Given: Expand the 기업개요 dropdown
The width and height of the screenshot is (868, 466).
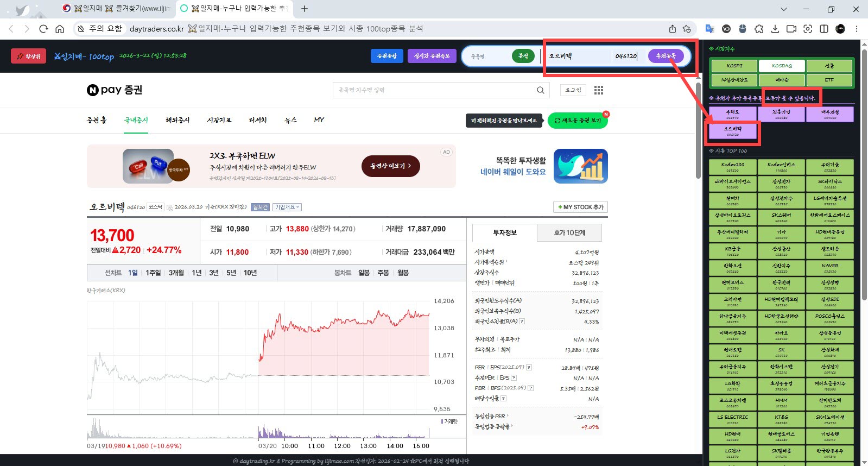Looking at the screenshot, I should pos(287,207).
